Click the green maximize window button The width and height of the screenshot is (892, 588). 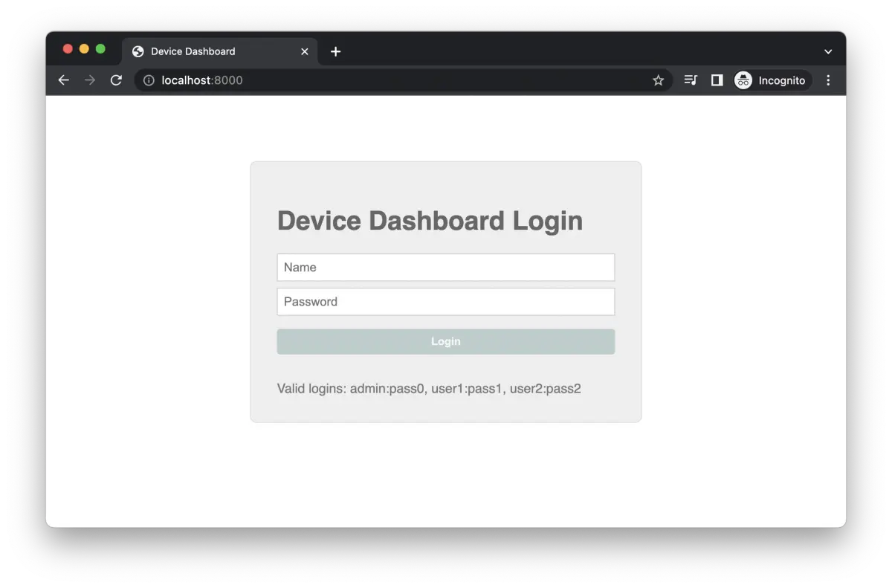pos(100,49)
